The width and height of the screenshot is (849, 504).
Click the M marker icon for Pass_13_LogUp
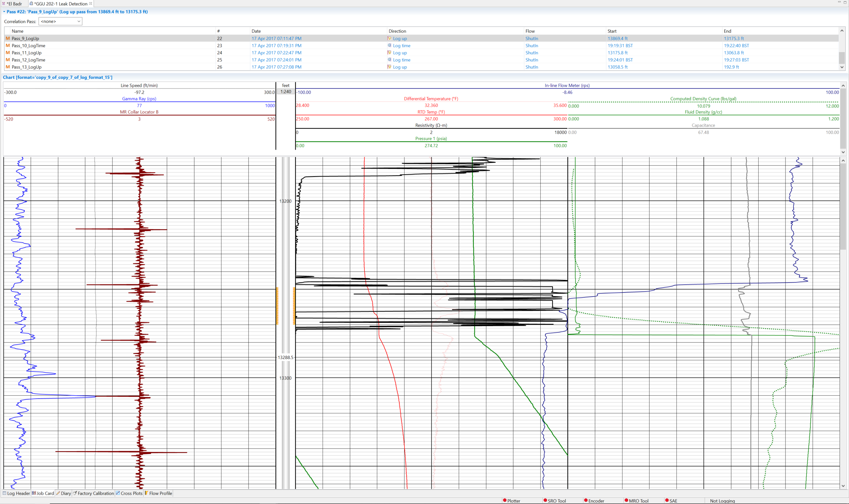pos(7,67)
